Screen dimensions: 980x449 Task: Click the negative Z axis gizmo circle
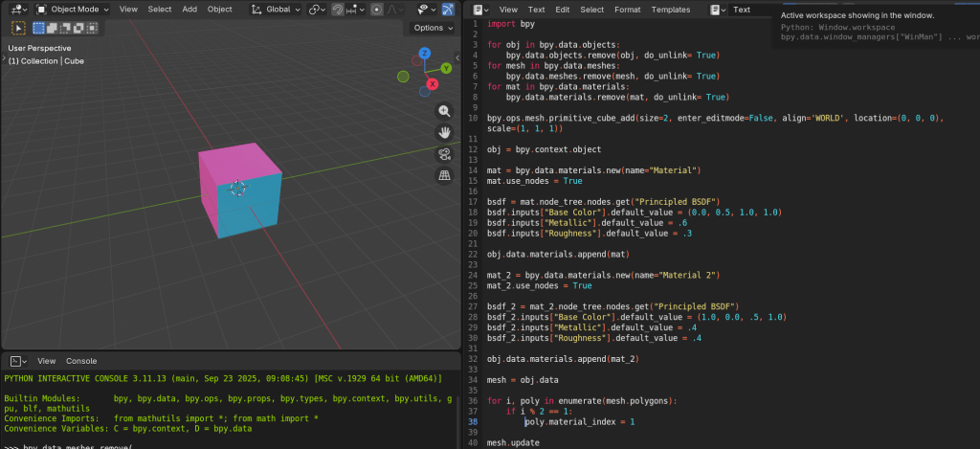point(424,91)
